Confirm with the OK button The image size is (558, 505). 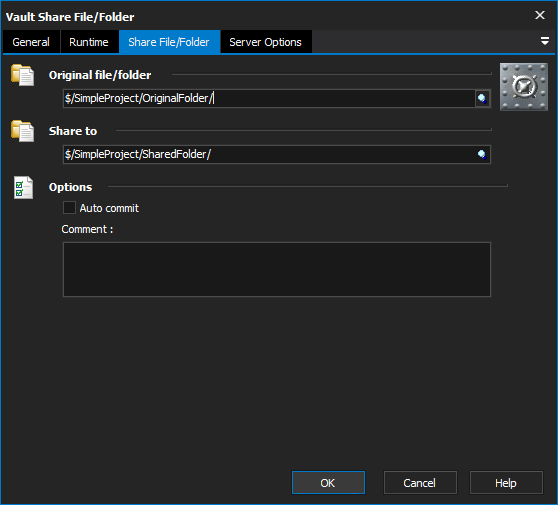pyautogui.click(x=328, y=483)
